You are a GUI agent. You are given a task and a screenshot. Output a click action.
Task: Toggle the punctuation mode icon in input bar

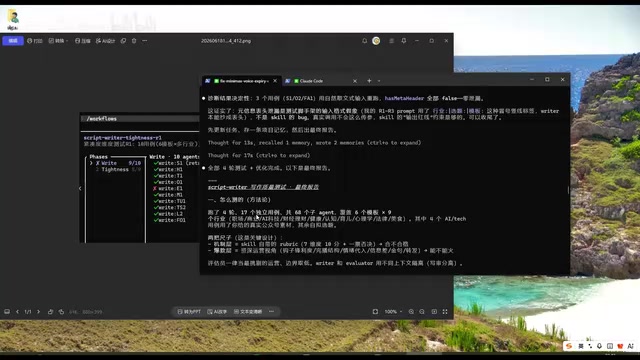pos(590,346)
